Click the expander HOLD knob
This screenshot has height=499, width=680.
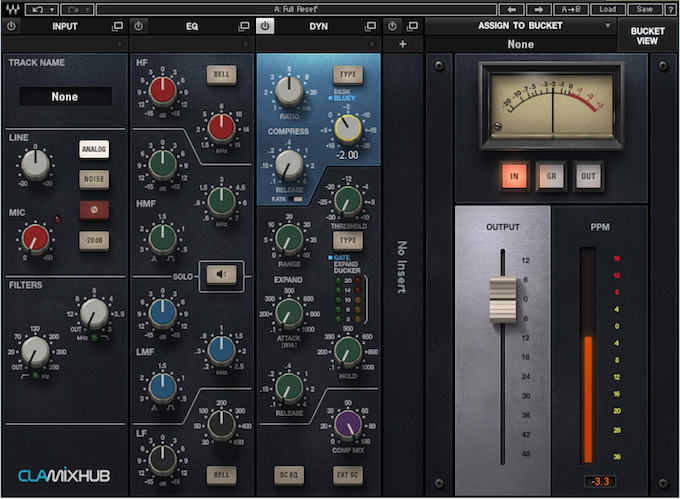click(x=348, y=350)
